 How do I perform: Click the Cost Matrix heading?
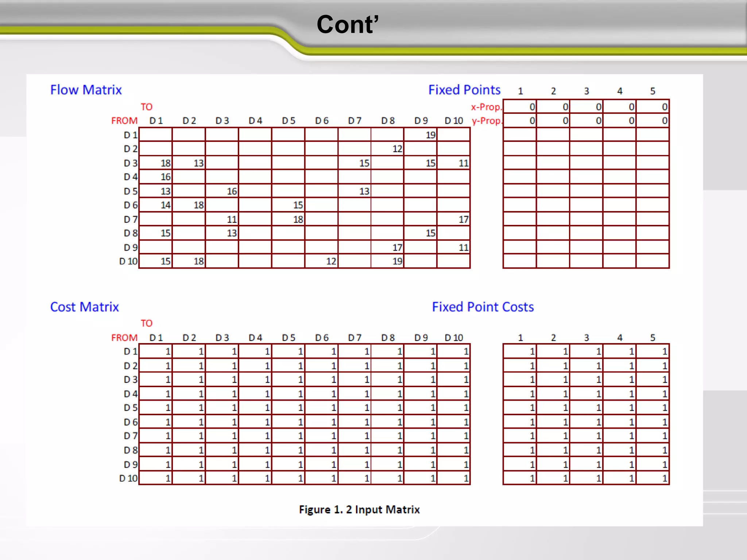[x=84, y=307]
